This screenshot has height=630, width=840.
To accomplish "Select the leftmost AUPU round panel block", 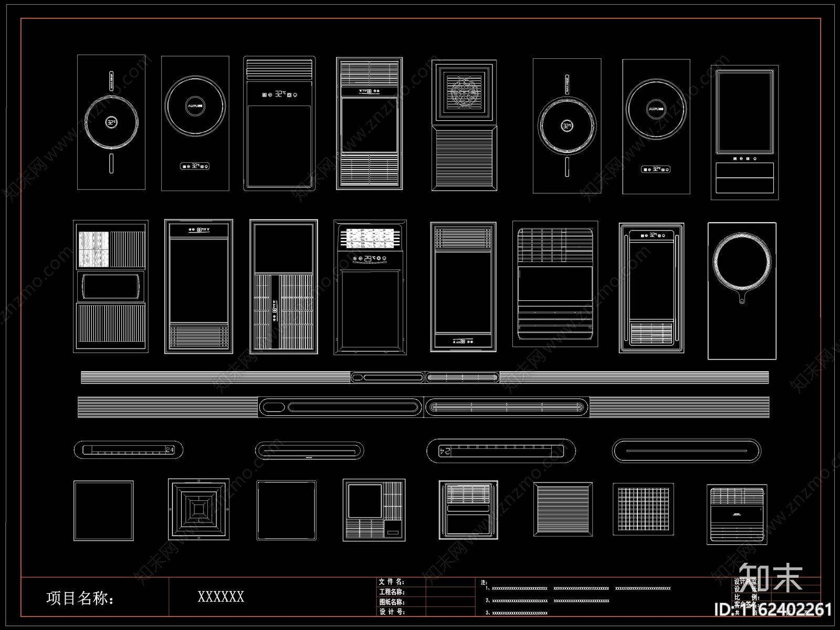I will [195, 123].
